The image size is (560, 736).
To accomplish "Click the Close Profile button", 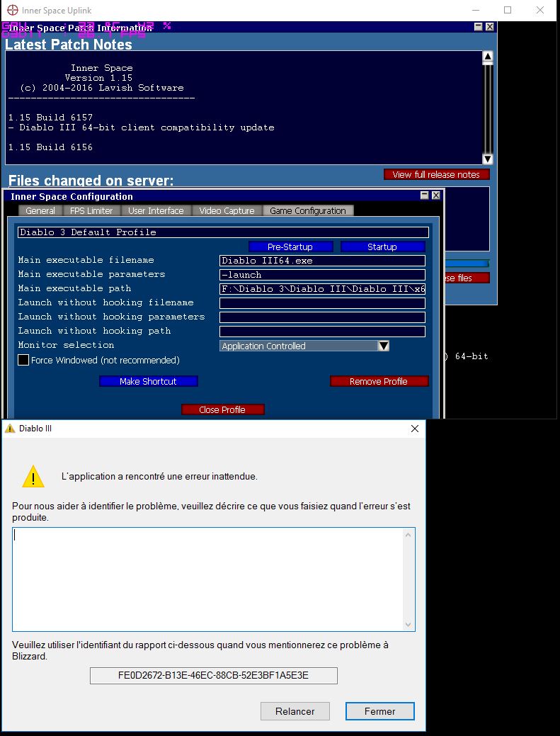I will pyautogui.click(x=222, y=409).
